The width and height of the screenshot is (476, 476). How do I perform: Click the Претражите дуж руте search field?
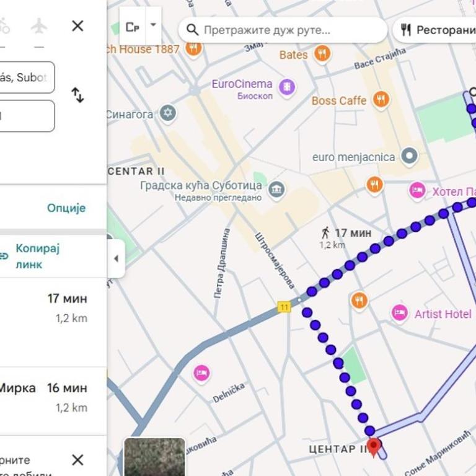[x=284, y=30]
